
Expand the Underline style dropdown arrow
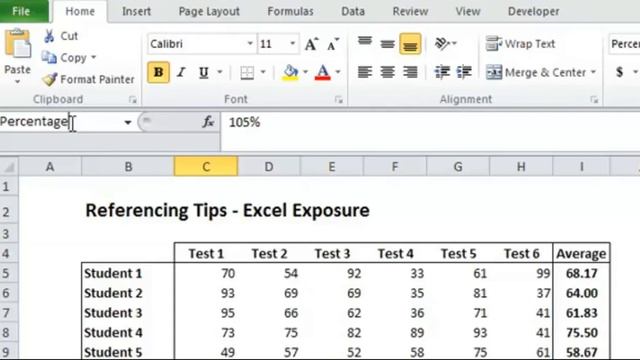pos(220,73)
